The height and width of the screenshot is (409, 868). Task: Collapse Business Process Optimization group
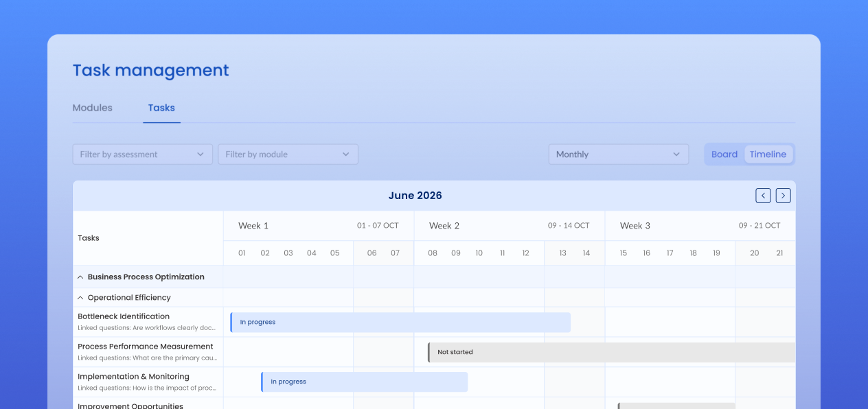(80, 277)
